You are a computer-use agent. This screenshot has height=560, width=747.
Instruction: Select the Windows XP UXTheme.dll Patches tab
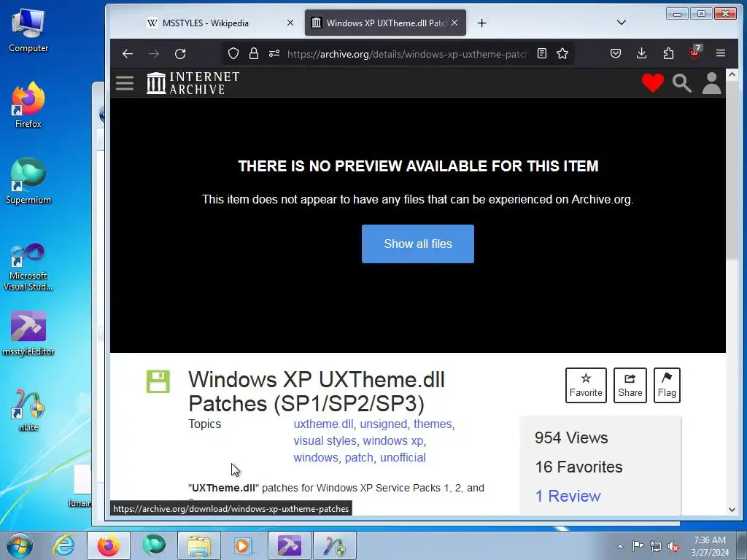point(385,23)
